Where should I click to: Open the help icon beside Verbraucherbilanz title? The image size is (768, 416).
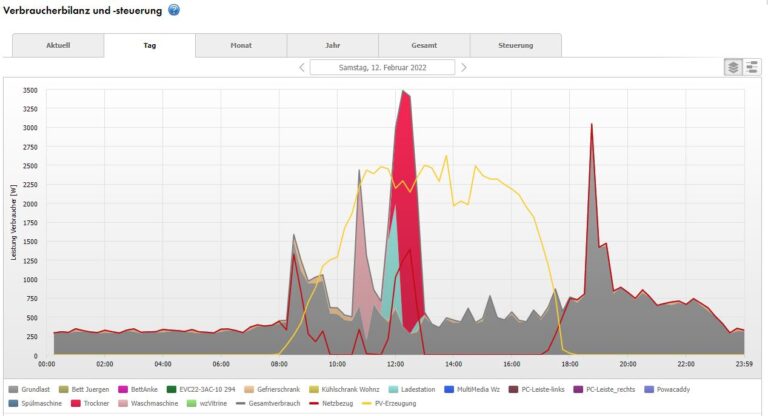click(174, 10)
